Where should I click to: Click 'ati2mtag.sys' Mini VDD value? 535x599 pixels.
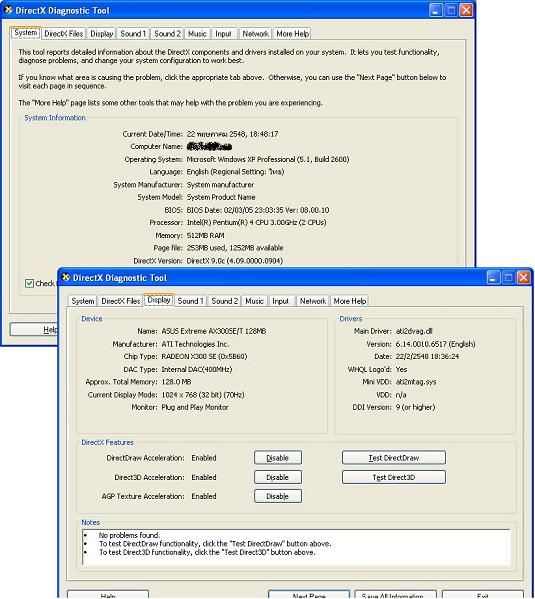(x=416, y=382)
